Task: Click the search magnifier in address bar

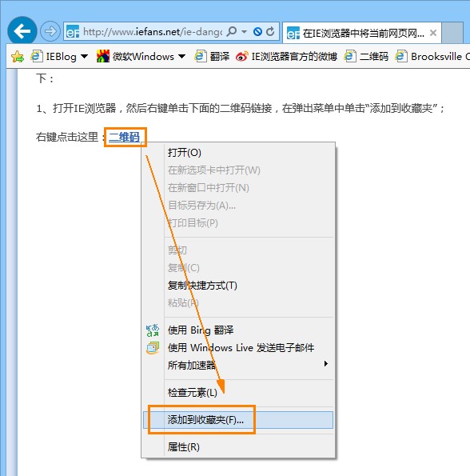Action: [232, 31]
